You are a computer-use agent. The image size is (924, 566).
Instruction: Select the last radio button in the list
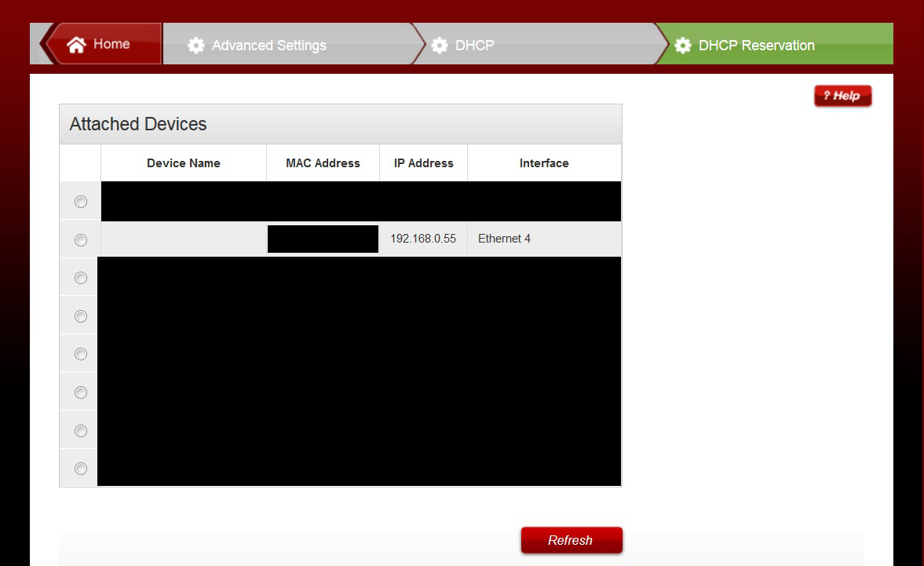tap(80, 469)
